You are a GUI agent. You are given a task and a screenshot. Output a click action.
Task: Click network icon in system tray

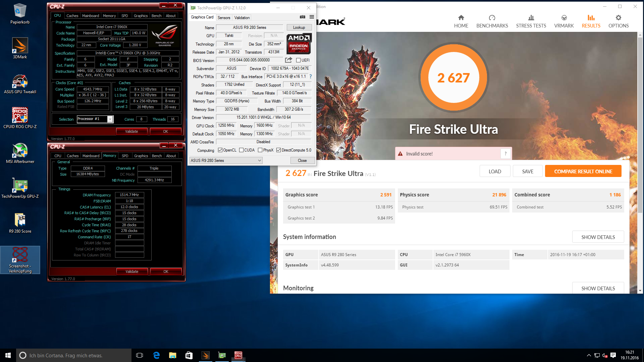coord(597,355)
